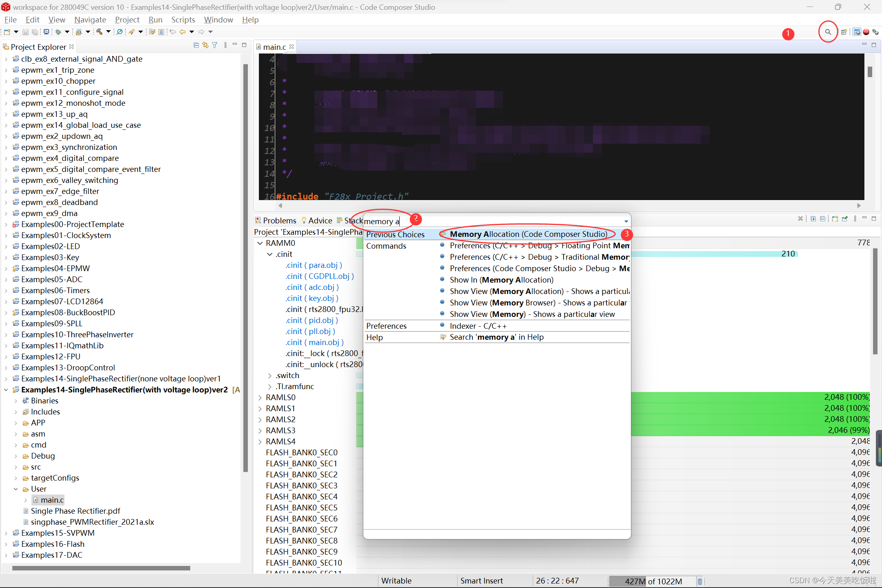This screenshot has height=588, width=882.
Task: Open the quick access search history dropdown arrow
Action: tap(626, 221)
